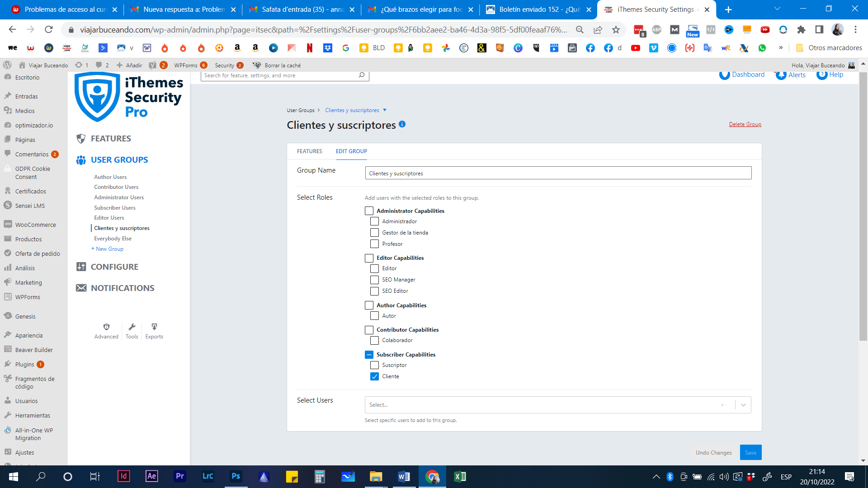Open comments bubble in admin bar
The image size is (868, 488).
(x=99, y=65)
